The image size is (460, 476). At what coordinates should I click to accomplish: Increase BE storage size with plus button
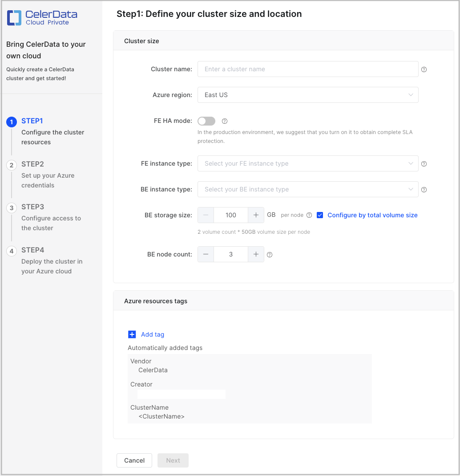(256, 215)
